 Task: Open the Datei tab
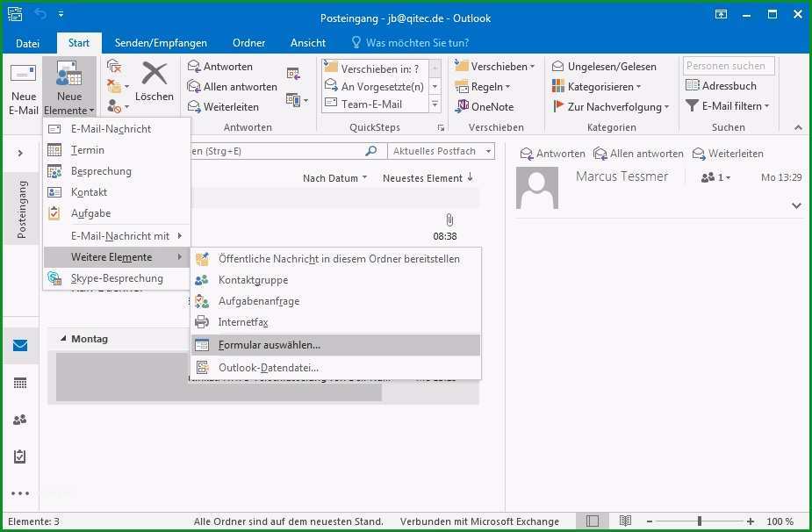pos(27,43)
